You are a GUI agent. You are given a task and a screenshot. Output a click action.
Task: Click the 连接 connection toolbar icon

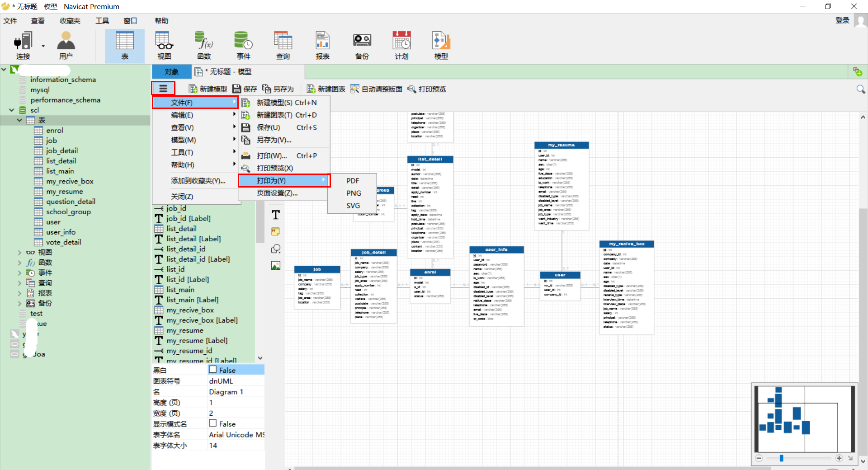point(23,46)
